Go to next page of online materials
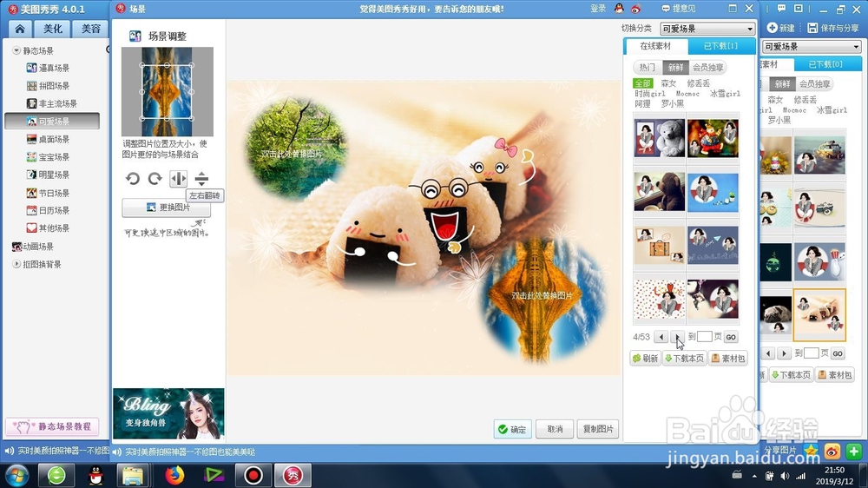868x488 pixels. [x=678, y=337]
